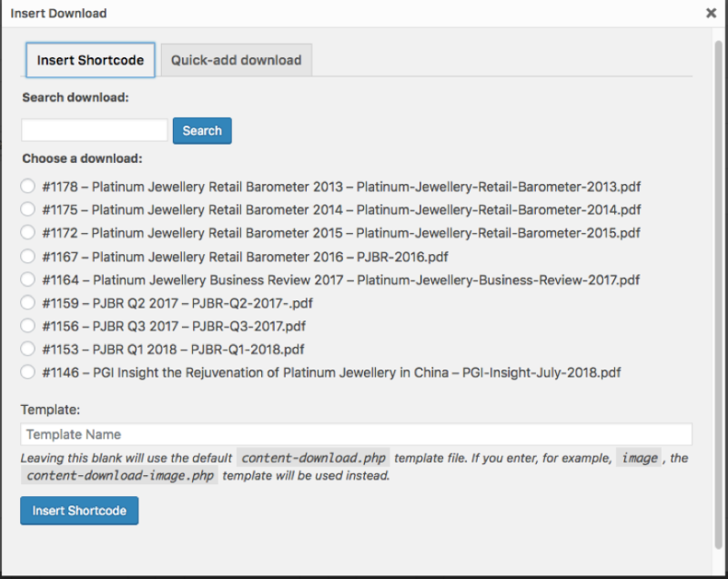Click the Template Name input field

[356, 434]
